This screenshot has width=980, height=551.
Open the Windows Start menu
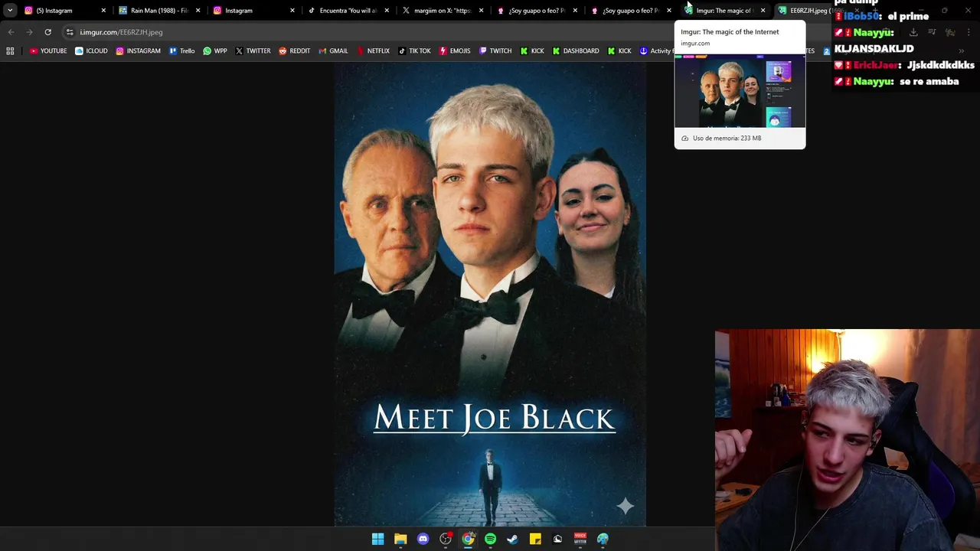pyautogui.click(x=377, y=539)
